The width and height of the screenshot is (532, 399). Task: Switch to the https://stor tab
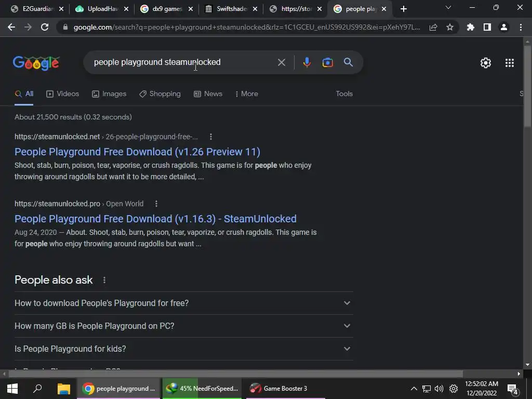pyautogui.click(x=296, y=9)
